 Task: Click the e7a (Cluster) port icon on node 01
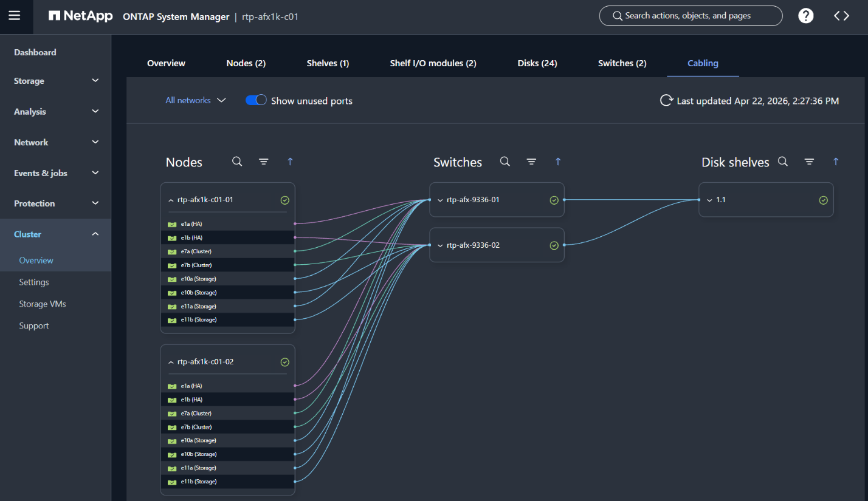pos(172,251)
